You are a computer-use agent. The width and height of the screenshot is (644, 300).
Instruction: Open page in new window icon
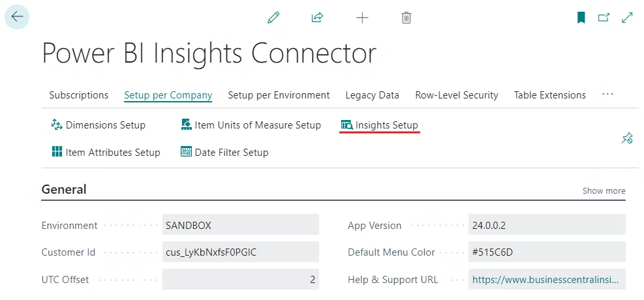[604, 18]
